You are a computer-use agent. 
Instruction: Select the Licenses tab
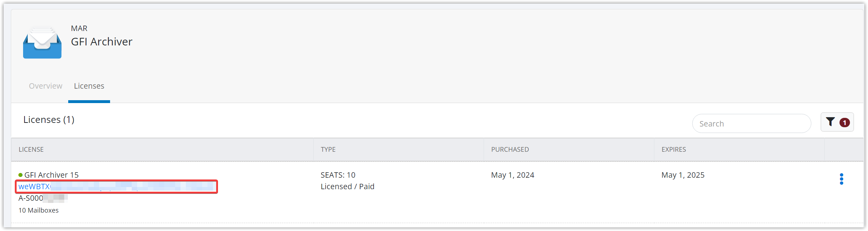89,86
